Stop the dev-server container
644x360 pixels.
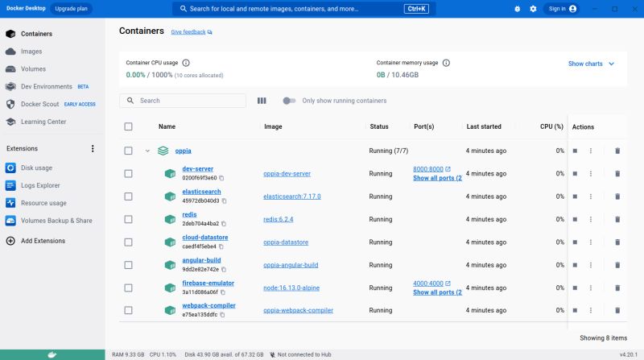(x=575, y=174)
